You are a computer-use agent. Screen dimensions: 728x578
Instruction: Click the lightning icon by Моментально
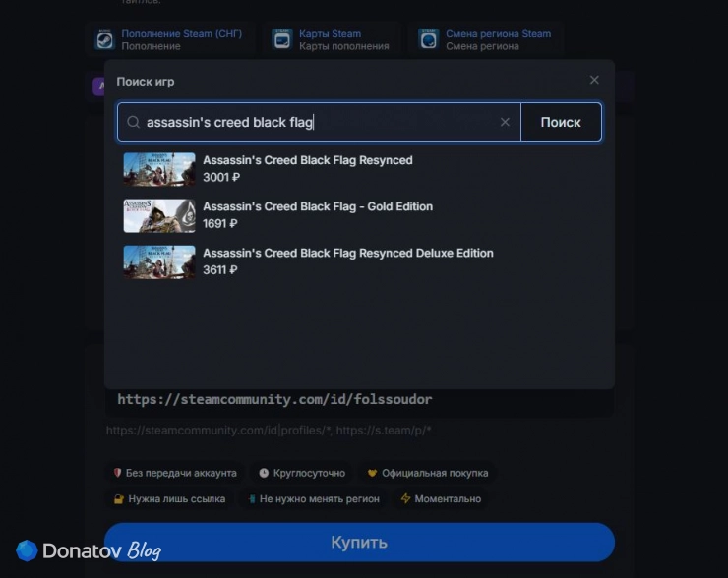point(405,498)
